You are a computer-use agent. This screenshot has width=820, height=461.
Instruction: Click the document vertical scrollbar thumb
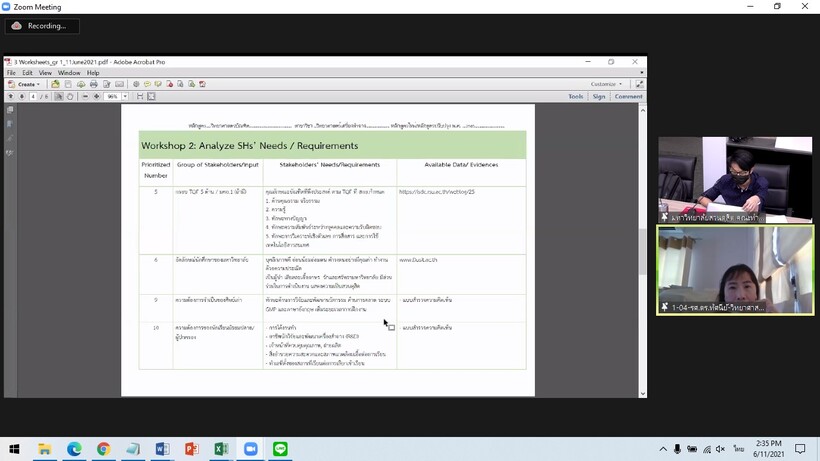643,251
